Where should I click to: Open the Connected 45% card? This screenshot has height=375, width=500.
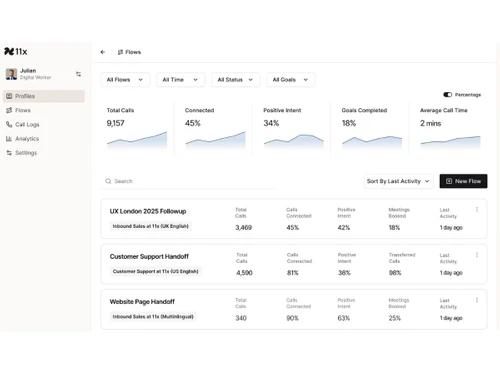(215, 129)
